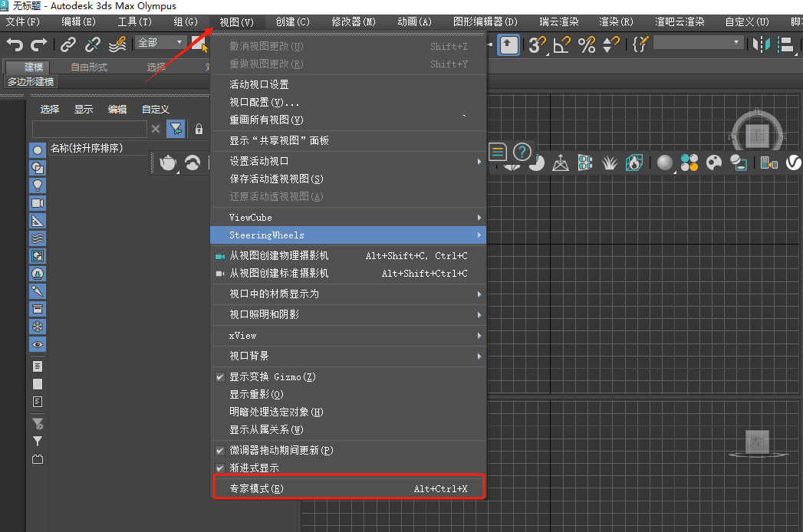Open scene explorer 选择 menu
This screenshot has width=803, height=532.
[50, 109]
